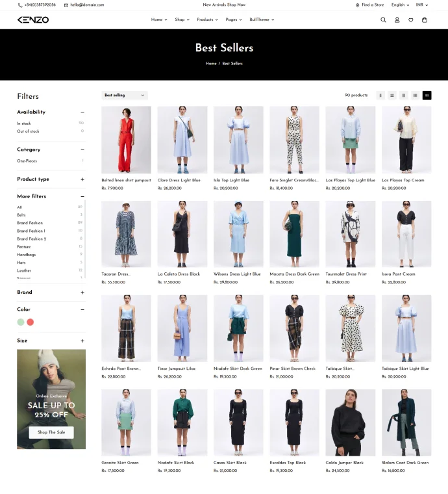Image resolution: width=448 pixels, height=494 pixels.
Task: Select the Brand Fashion 2 filter
Action: 31,239
